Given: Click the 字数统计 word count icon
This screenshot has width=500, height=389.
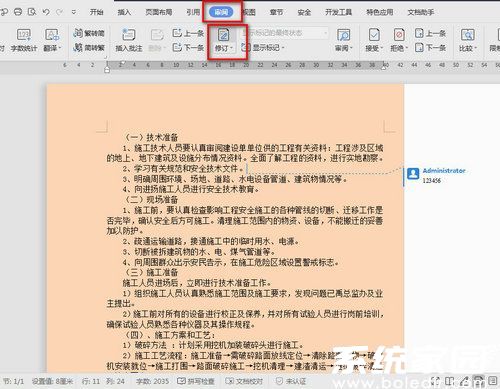Looking at the screenshot, I should pyautogui.click(x=24, y=35).
